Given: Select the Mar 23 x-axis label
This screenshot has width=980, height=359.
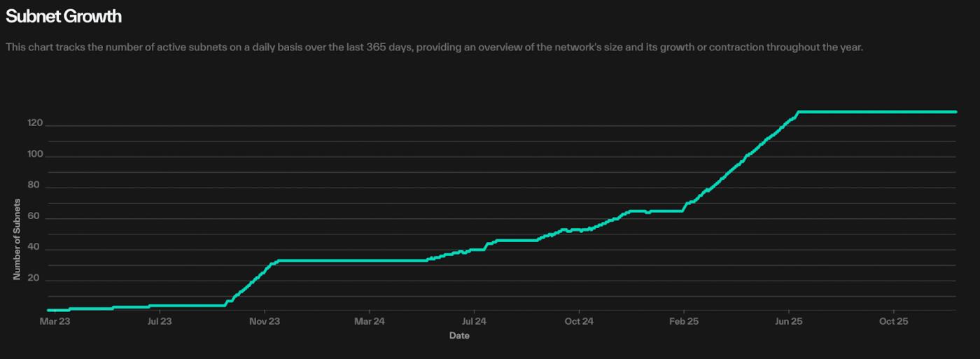Looking at the screenshot, I should [55, 321].
